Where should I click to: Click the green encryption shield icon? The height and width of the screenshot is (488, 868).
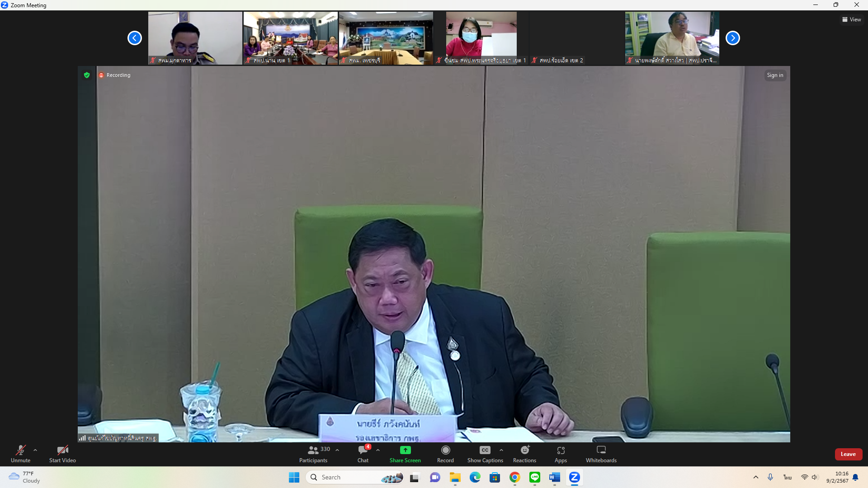(x=87, y=75)
